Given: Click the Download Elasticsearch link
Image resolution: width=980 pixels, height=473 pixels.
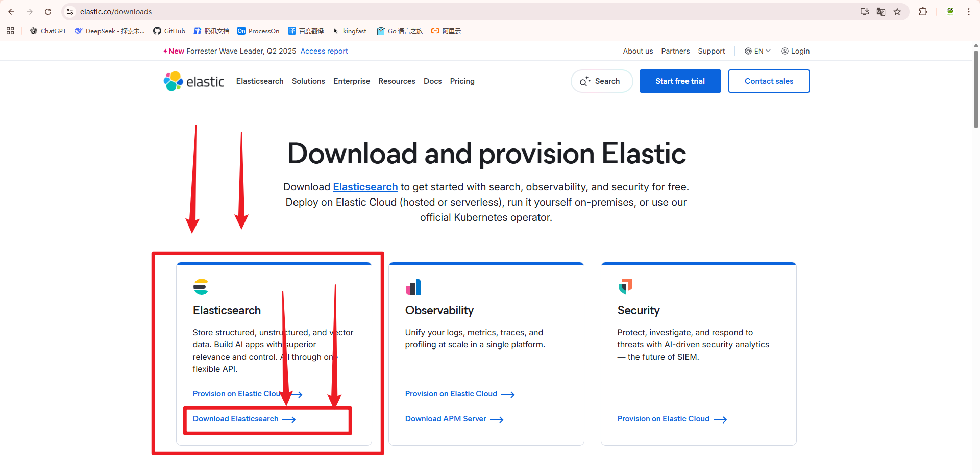Looking at the screenshot, I should tap(244, 419).
